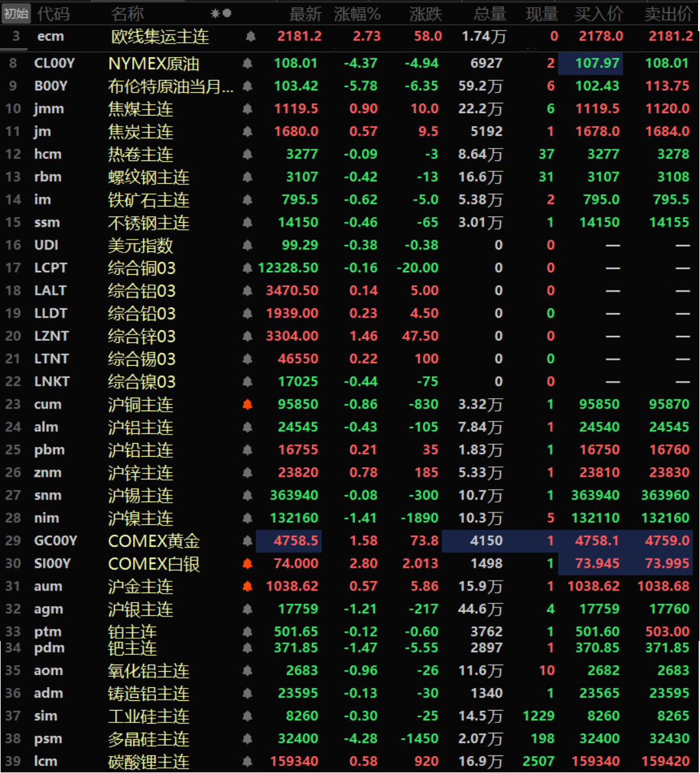This screenshot has width=700, height=773.
Task: Click the 初始 button in top-left corner
Action: pos(16,13)
